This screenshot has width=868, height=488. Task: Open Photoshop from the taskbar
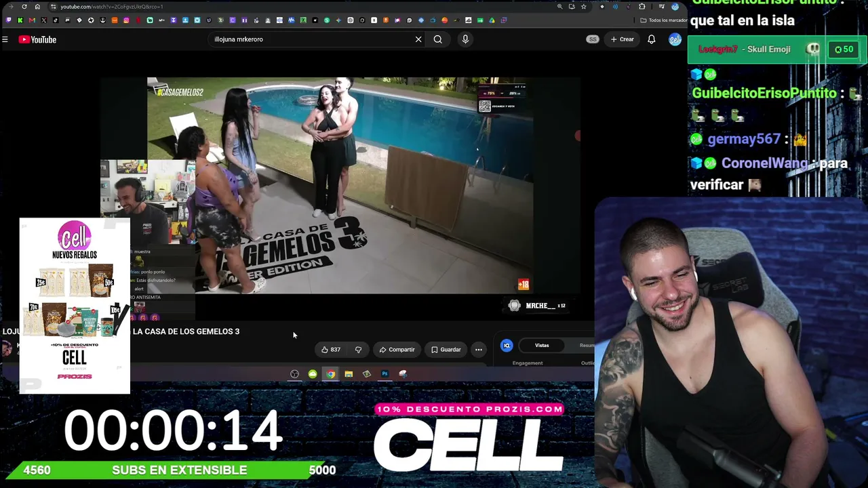pyautogui.click(x=384, y=374)
